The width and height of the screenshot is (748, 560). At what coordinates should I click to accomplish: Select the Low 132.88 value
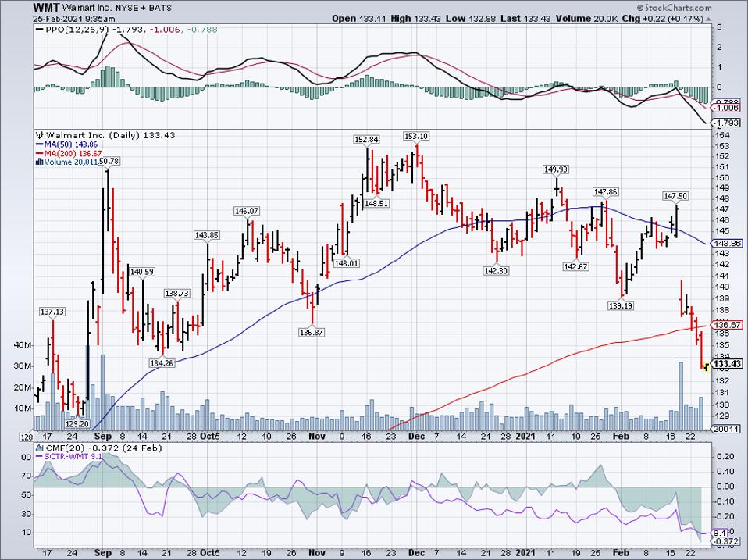[x=470, y=19]
